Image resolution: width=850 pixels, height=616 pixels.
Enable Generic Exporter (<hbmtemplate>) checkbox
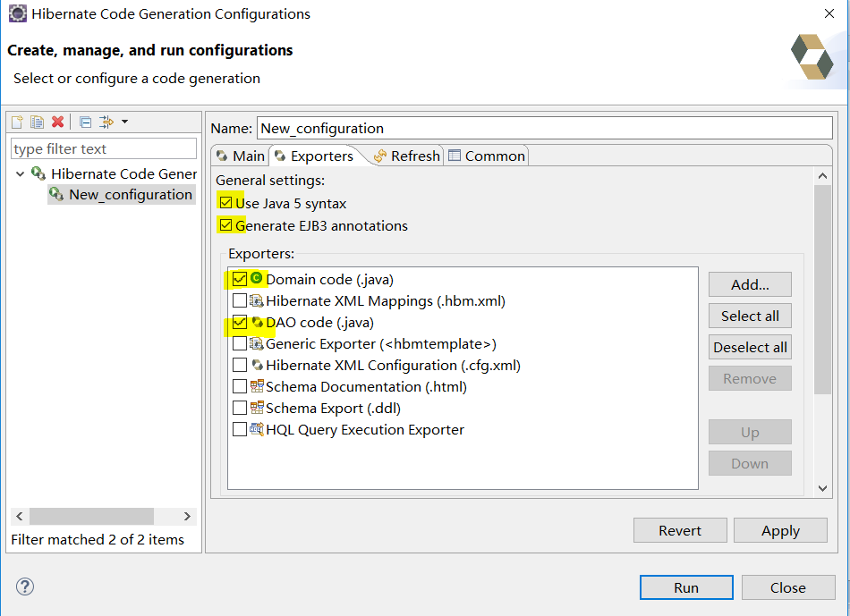click(239, 343)
